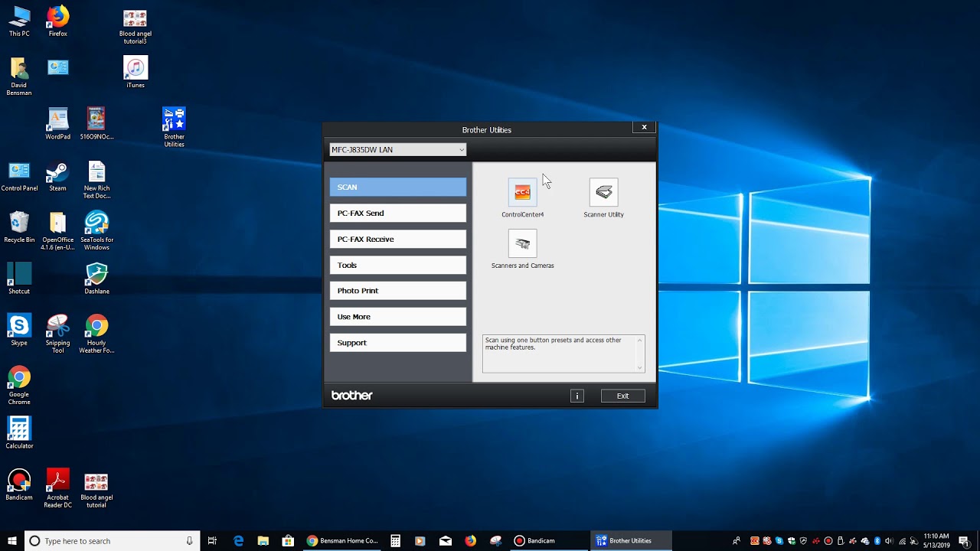
Task: Open Task View from the taskbar
Action: 213,540
